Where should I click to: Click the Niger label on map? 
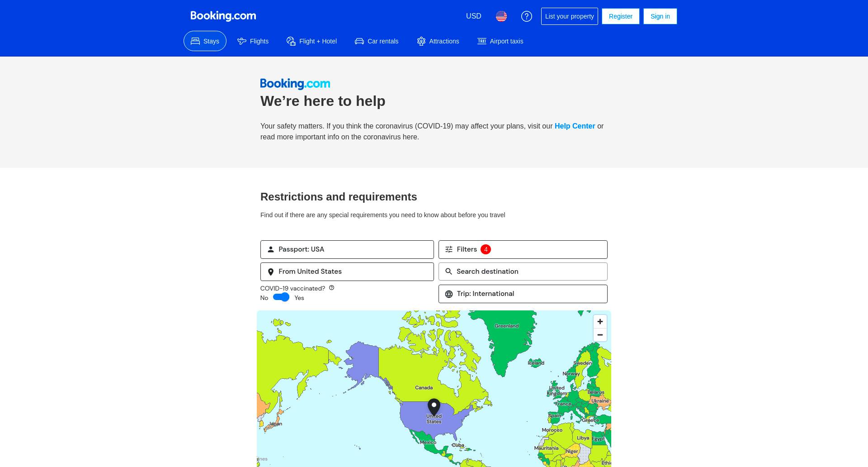[572, 451]
